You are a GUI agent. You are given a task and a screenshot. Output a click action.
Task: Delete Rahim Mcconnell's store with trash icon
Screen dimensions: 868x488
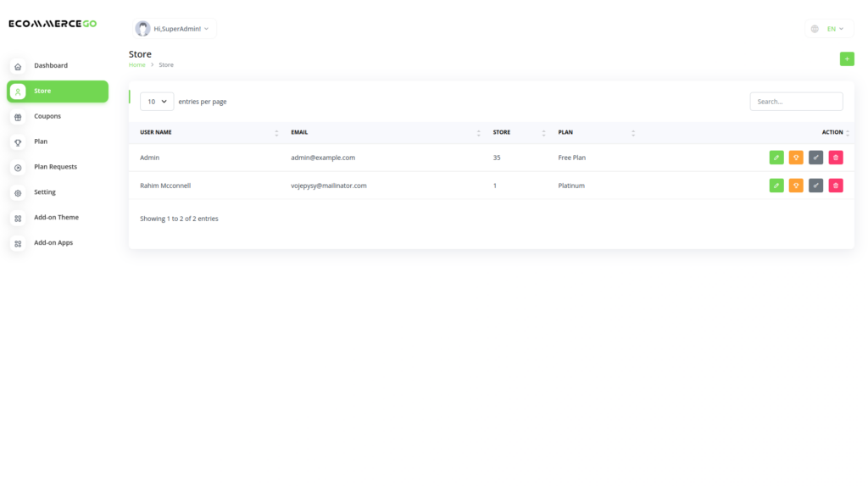[x=835, y=185]
